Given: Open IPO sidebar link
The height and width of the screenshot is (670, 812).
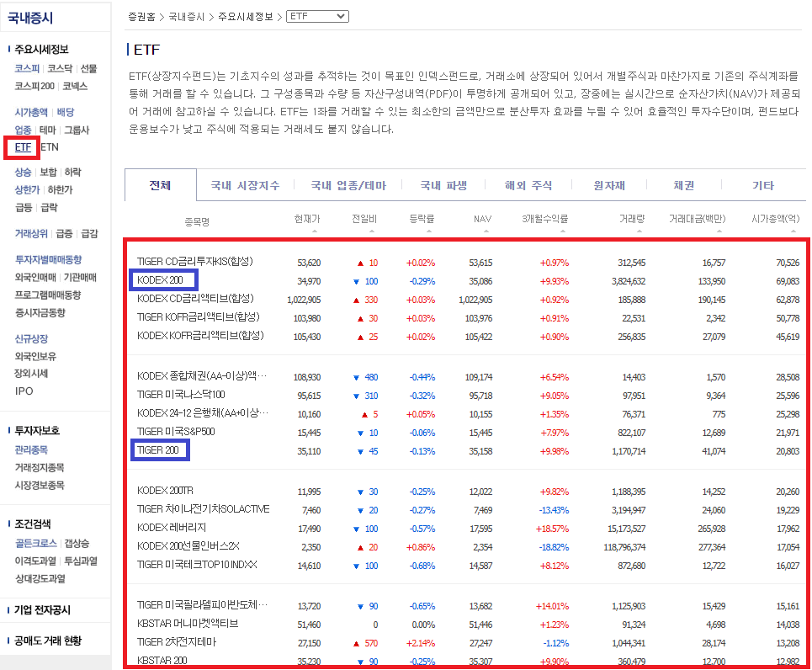Looking at the screenshot, I should (x=24, y=391).
